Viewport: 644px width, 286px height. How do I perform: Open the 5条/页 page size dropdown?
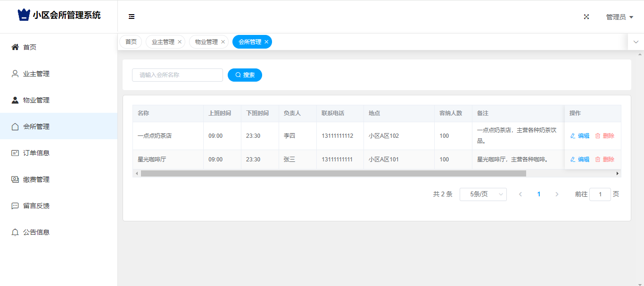[483, 194]
